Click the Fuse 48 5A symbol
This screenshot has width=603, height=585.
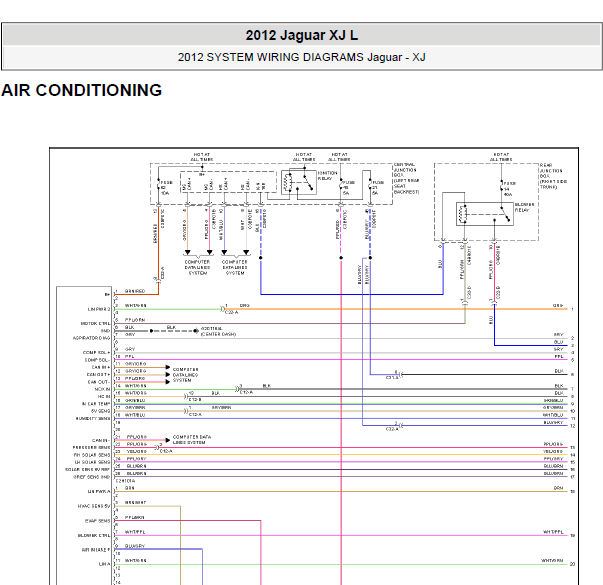pos(340,185)
